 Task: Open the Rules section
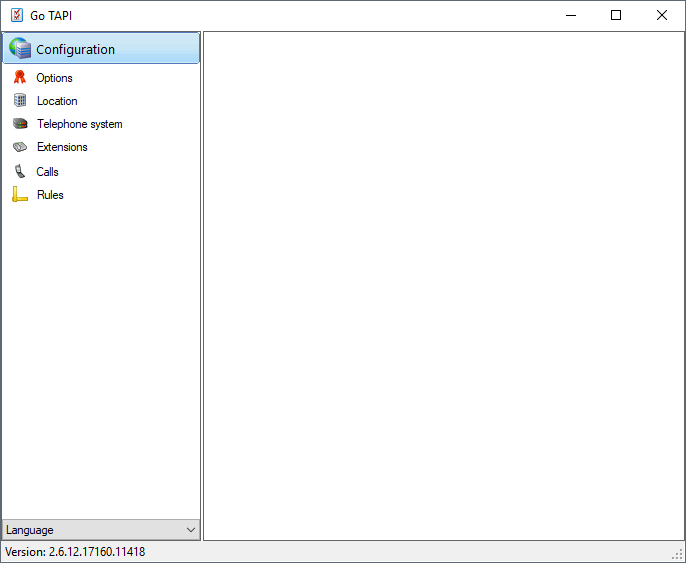click(x=50, y=195)
